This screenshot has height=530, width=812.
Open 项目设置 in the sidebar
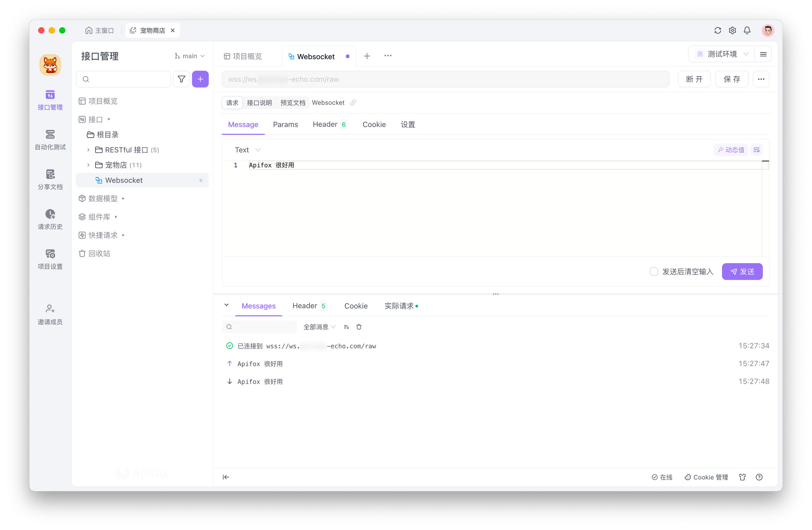click(50, 259)
